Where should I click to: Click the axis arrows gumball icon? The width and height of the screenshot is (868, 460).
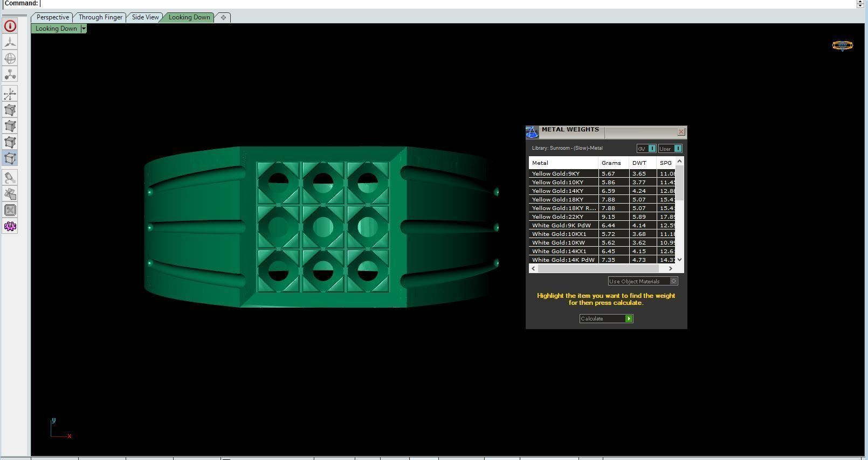pyautogui.click(x=10, y=94)
